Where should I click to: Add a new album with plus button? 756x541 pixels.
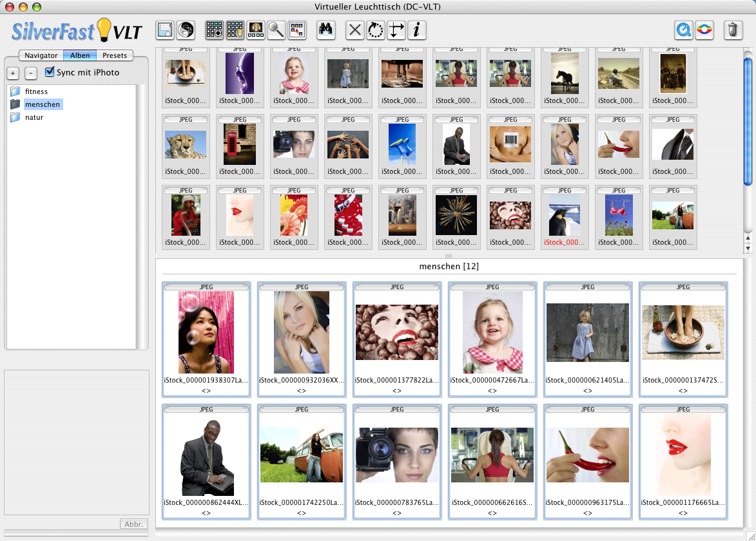click(x=13, y=73)
